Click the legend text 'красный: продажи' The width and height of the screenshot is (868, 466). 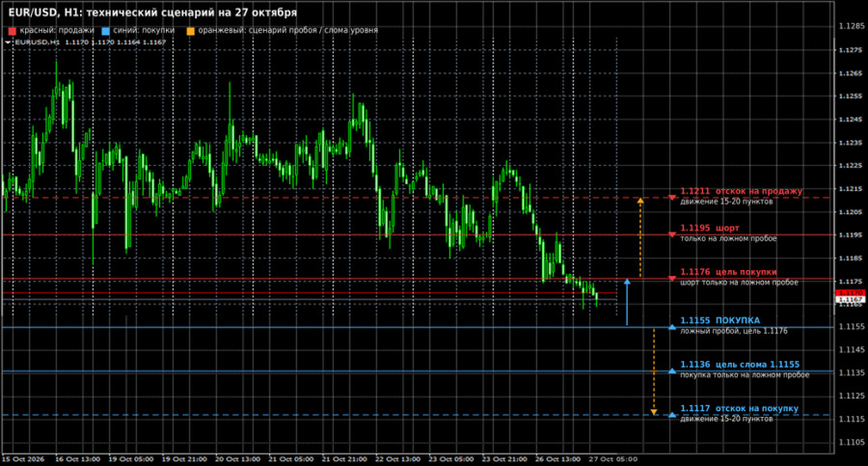(57, 31)
